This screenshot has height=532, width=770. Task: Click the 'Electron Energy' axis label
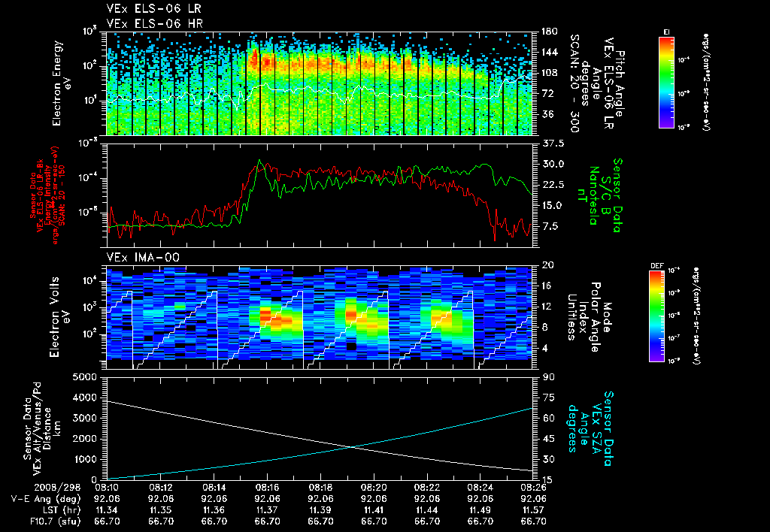click(x=57, y=83)
